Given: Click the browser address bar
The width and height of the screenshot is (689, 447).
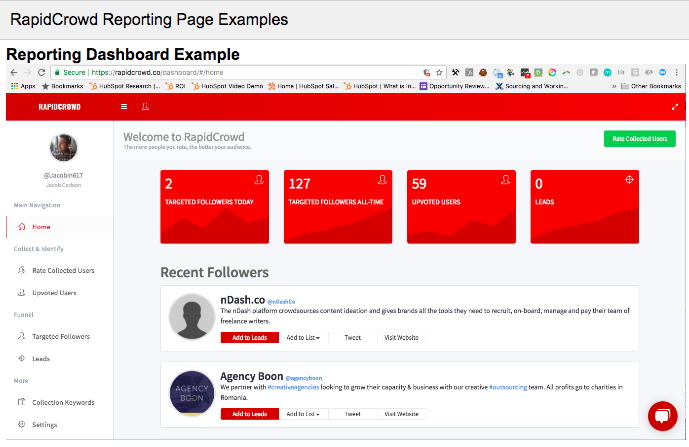Looking at the screenshot, I should point(250,73).
